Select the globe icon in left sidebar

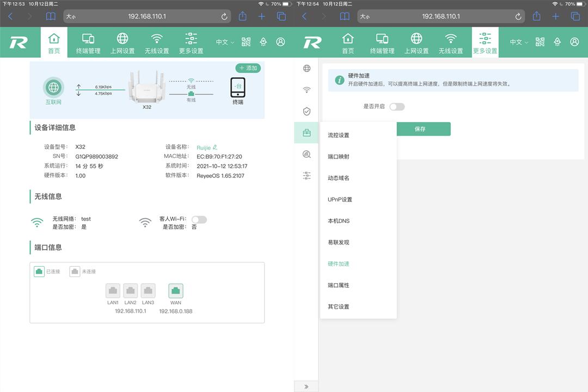coord(307,69)
